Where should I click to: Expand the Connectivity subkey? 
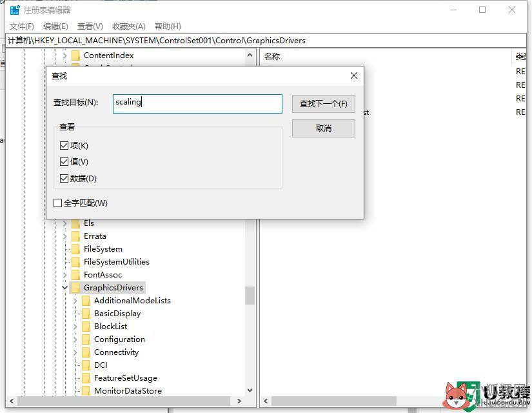click(75, 352)
